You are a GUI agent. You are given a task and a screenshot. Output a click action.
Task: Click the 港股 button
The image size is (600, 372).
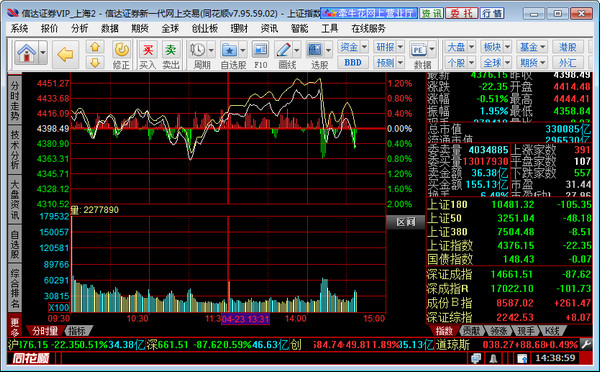click(x=568, y=47)
